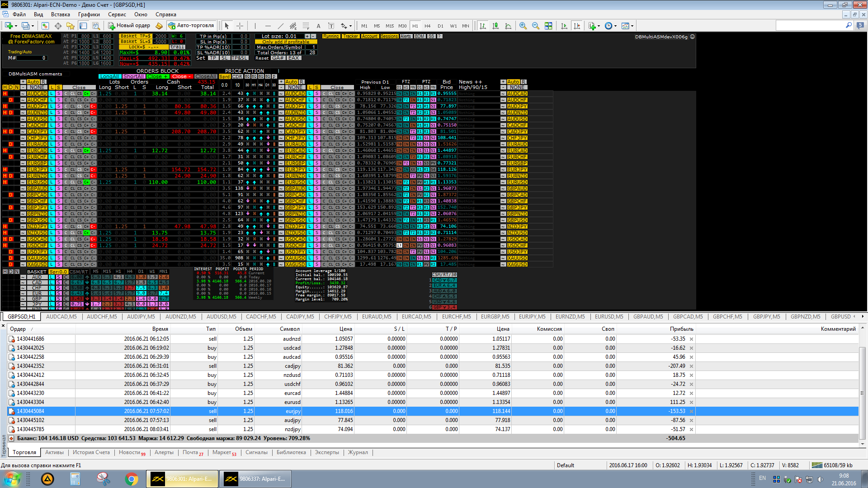Zoom out of the chart
The width and height of the screenshot is (868, 488).
click(536, 26)
